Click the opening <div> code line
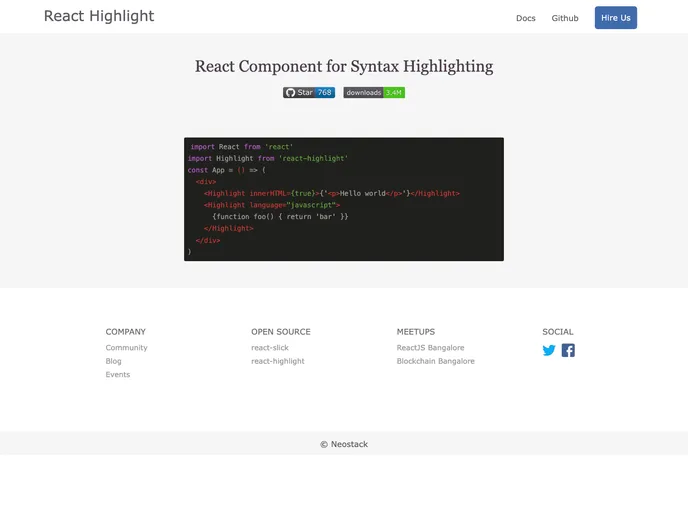Viewport: 688px width, 512px height. [x=206, y=182]
